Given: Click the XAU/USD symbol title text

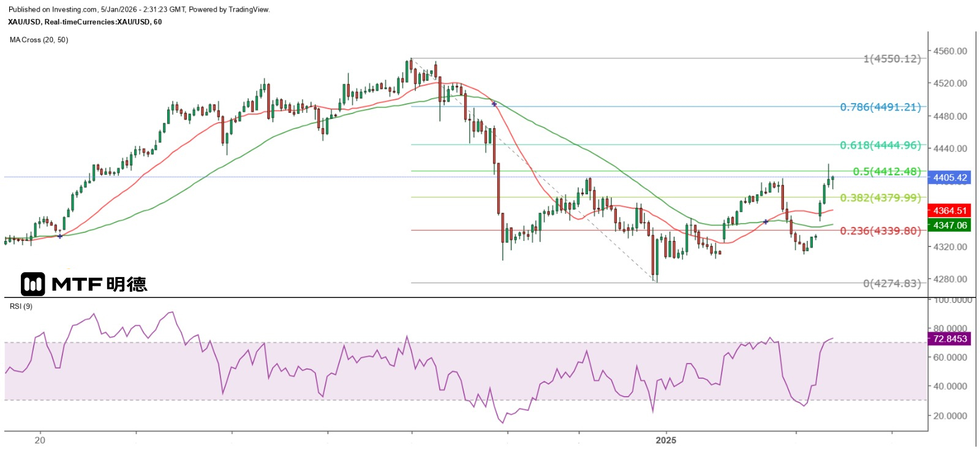Looking at the screenshot, I should point(85,22).
